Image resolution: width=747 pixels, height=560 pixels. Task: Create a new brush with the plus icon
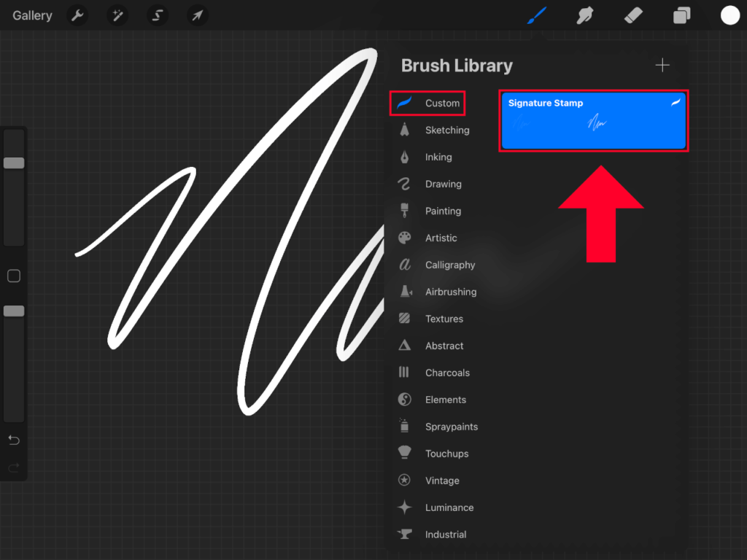[x=662, y=65]
